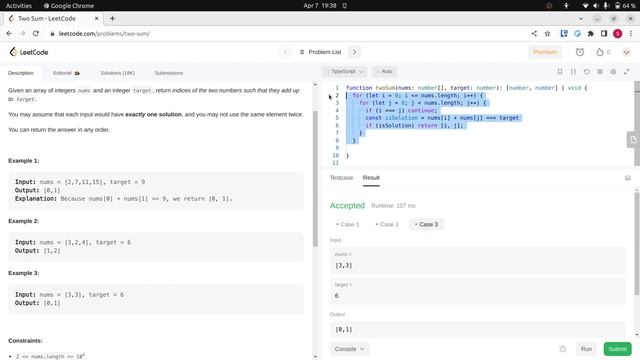Open the TypeScript language dropdown

[x=344, y=71]
